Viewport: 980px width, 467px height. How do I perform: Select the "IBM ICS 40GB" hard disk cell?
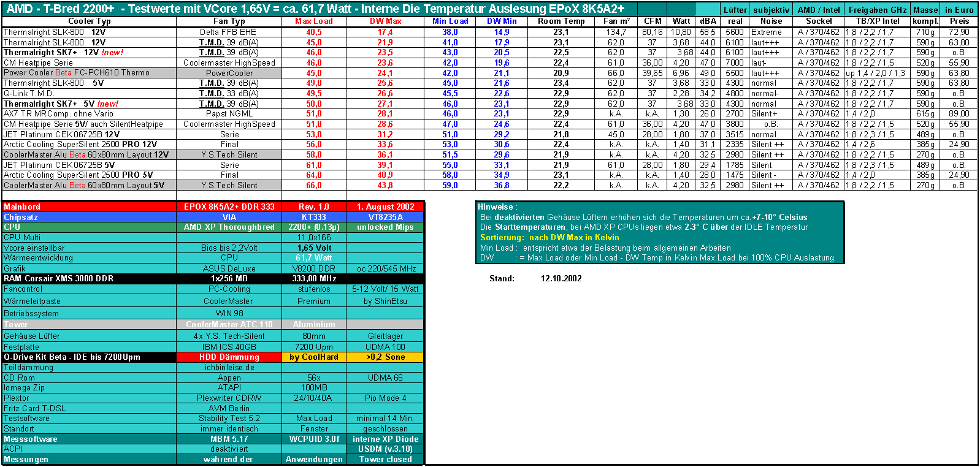pos(229,347)
